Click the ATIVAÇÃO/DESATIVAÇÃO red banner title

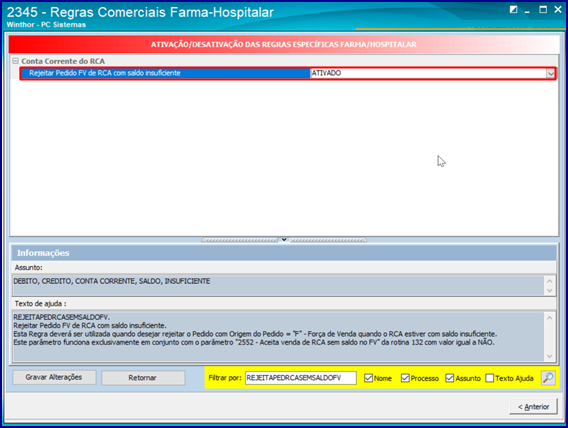(x=284, y=45)
